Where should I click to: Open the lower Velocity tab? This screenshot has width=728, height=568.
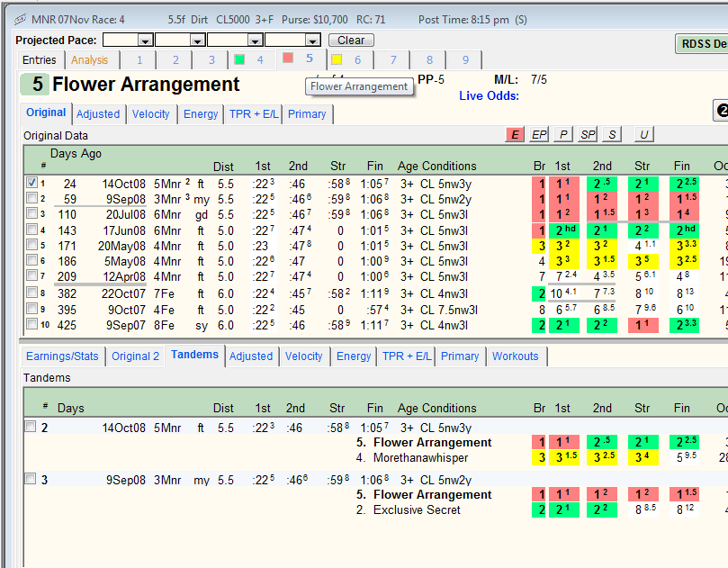(303, 356)
